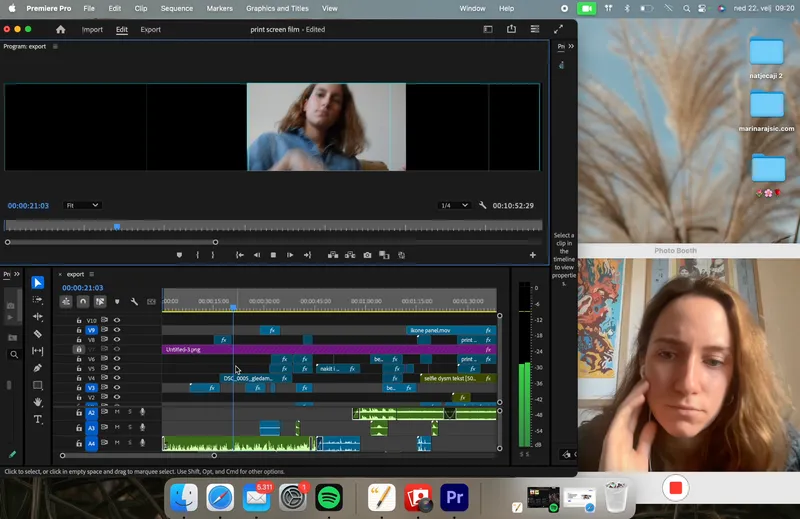The width and height of the screenshot is (800, 519).
Task: Click the search icon in Project panel
Action: tap(14, 354)
